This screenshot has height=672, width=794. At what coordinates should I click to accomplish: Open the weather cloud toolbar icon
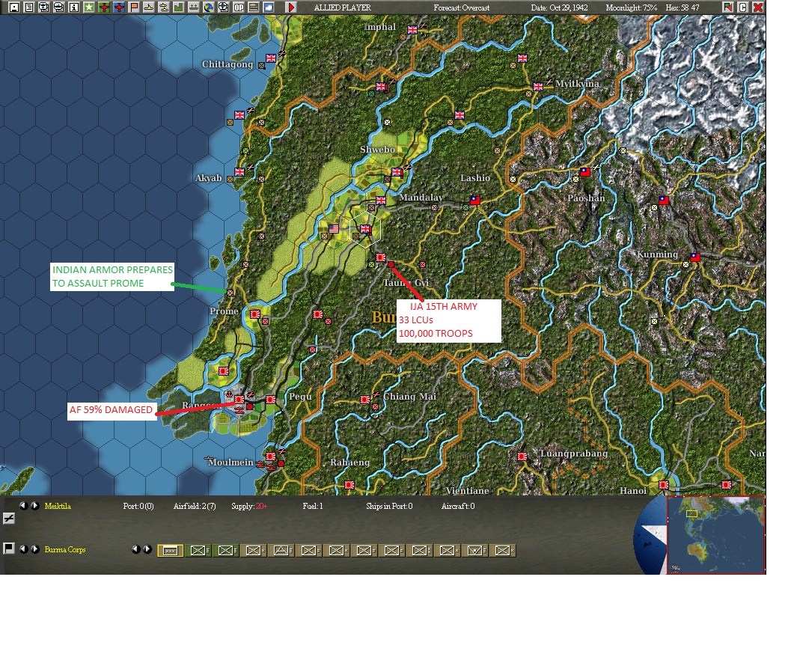tap(269, 7)
